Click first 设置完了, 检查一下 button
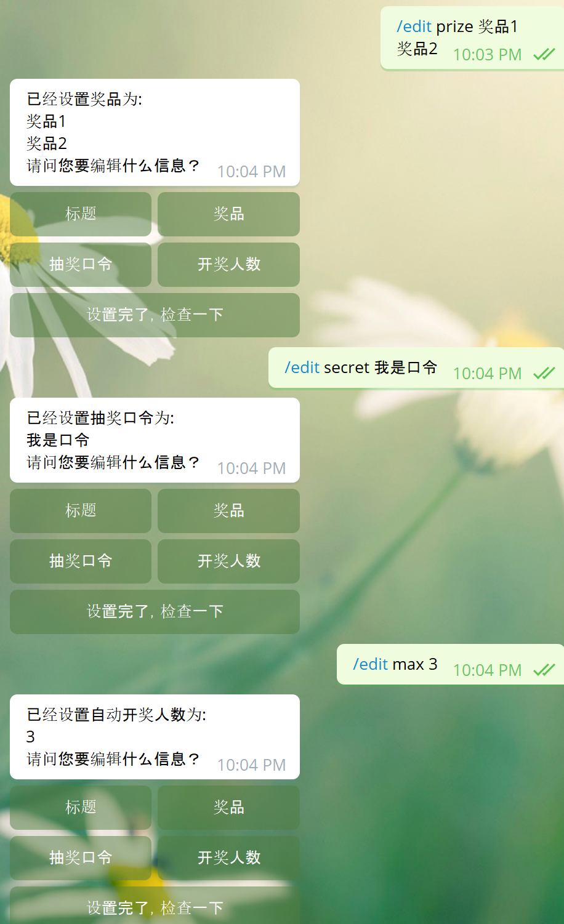 pos(155,315)
